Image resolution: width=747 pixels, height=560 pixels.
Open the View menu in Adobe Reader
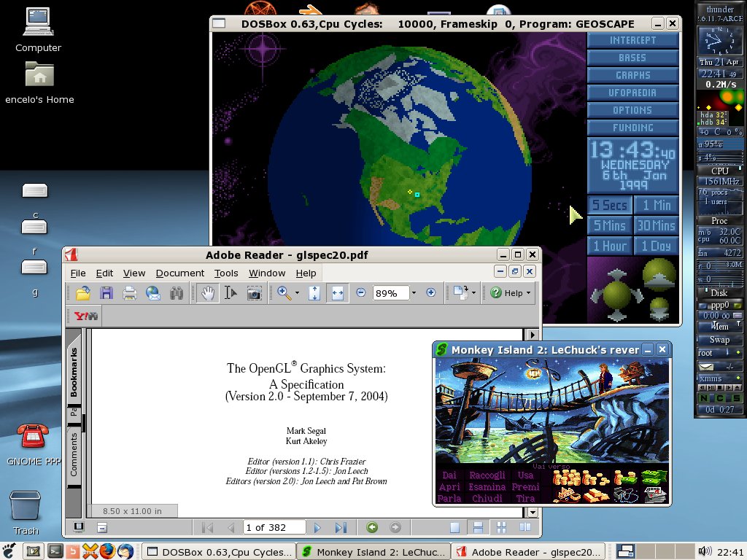pos(134,273)
